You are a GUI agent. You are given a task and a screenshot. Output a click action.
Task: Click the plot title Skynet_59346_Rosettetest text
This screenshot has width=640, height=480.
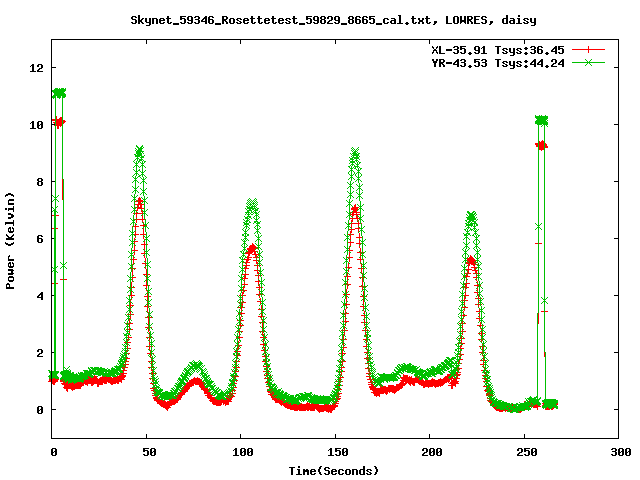tap(333, 20)
